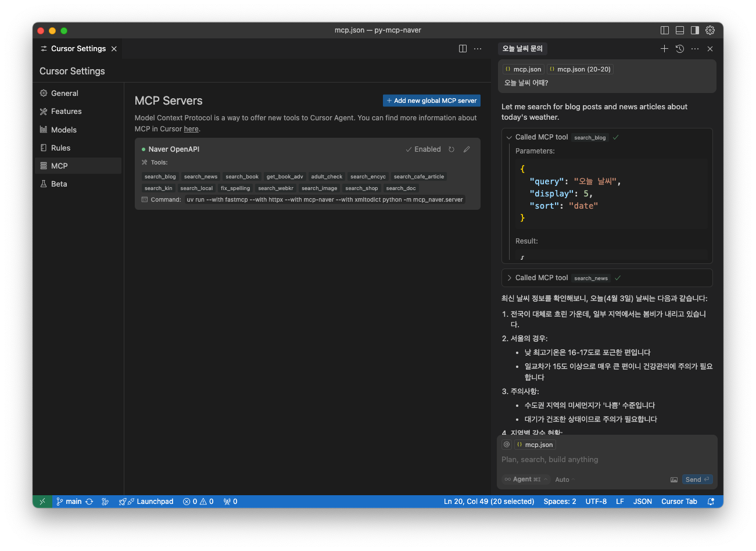Click the get_book_adv tool chip
The image size is (756, 551).
tap(285, 177)
